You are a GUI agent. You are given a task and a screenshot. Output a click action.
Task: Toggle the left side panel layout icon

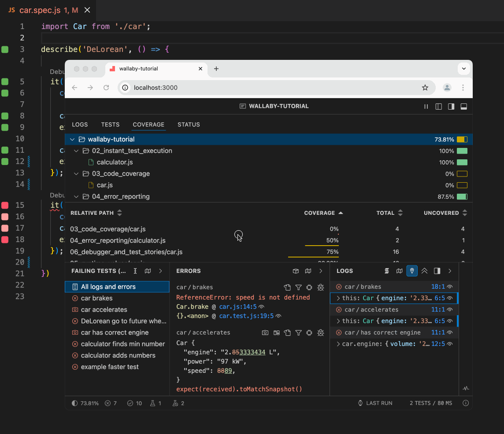coord(438,107)
